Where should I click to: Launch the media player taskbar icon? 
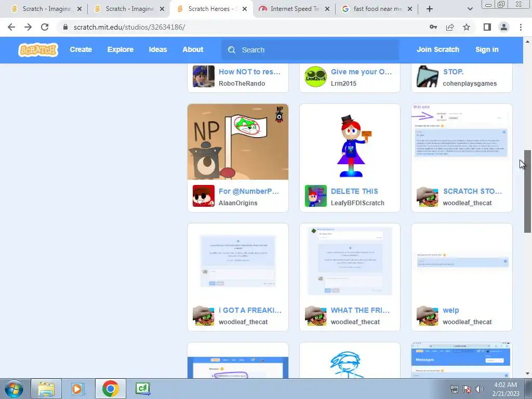[77, 389]
